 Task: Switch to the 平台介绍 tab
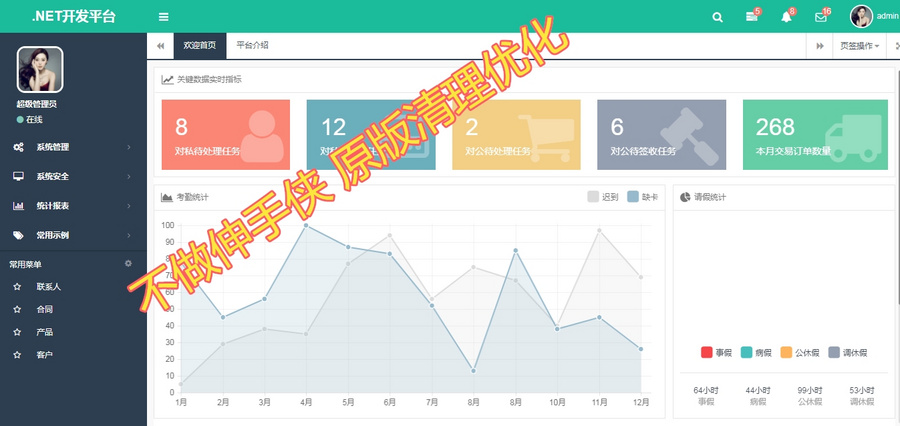pos(253,45)
